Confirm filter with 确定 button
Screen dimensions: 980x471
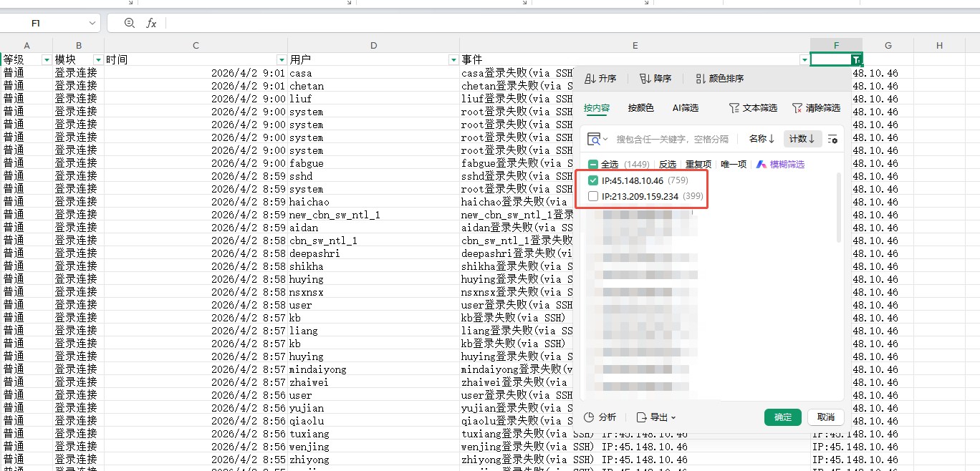(x=783, y=417)
